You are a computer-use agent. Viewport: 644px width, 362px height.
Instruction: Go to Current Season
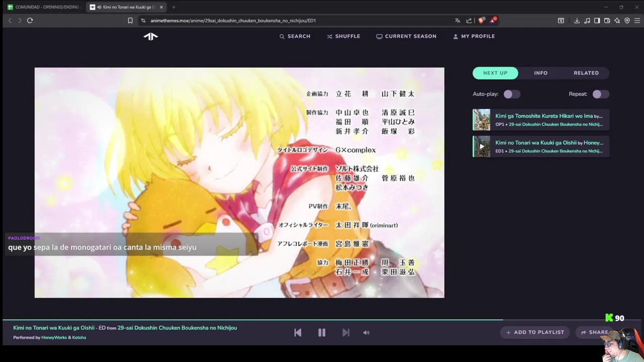[x=406, y=36]
